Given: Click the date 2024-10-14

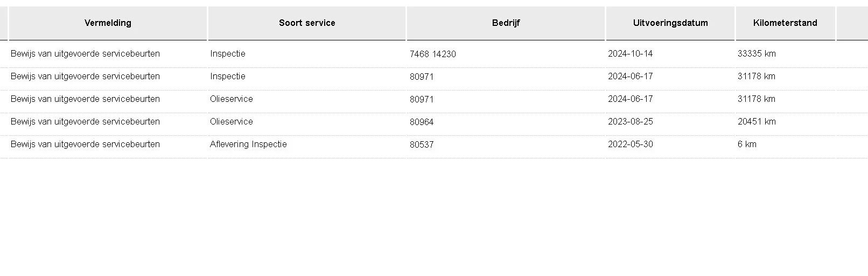Looking at the screenshot, I should point(630,54).
